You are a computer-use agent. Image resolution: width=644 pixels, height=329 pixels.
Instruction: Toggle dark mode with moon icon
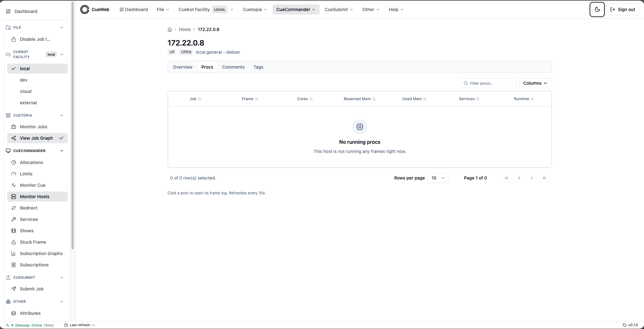[597, 9]
